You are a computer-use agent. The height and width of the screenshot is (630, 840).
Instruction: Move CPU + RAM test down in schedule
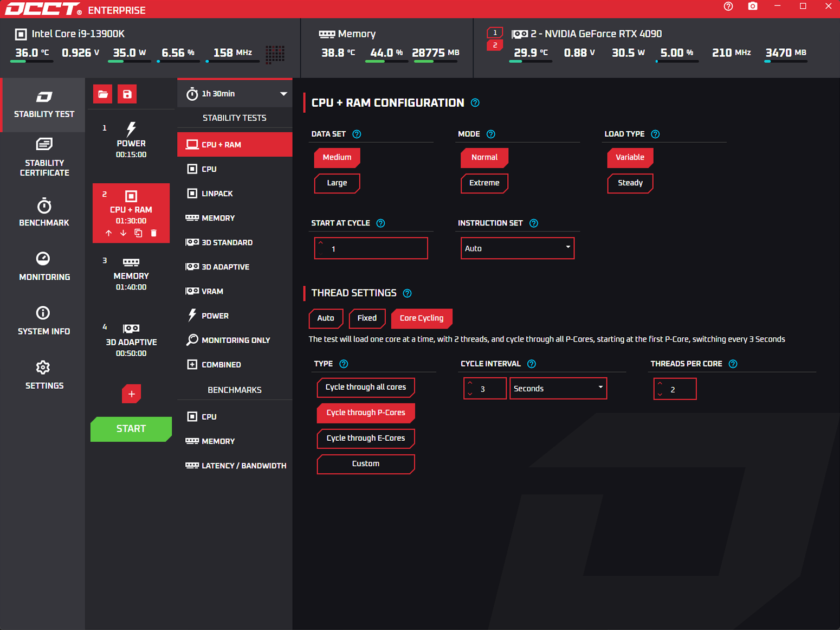(124, 233)
